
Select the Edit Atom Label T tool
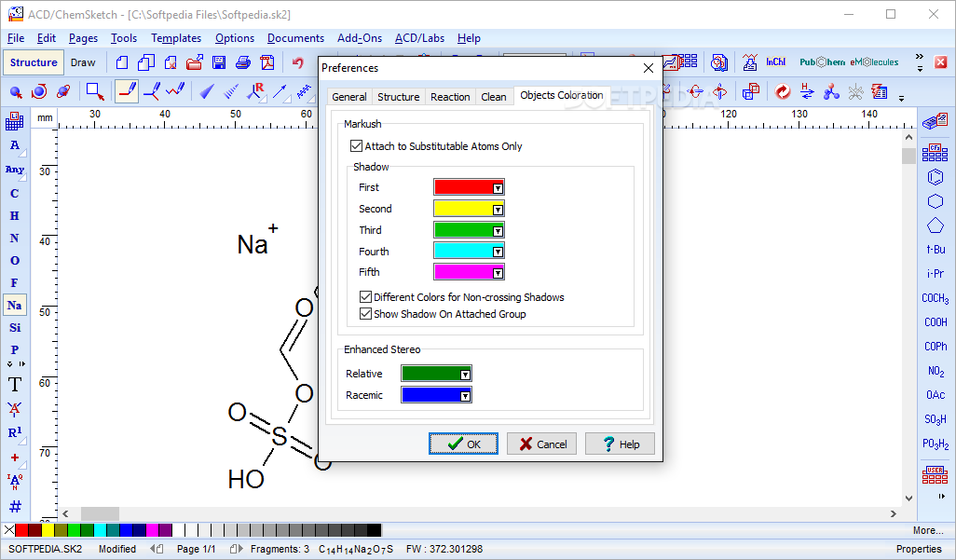coord(15,384)
